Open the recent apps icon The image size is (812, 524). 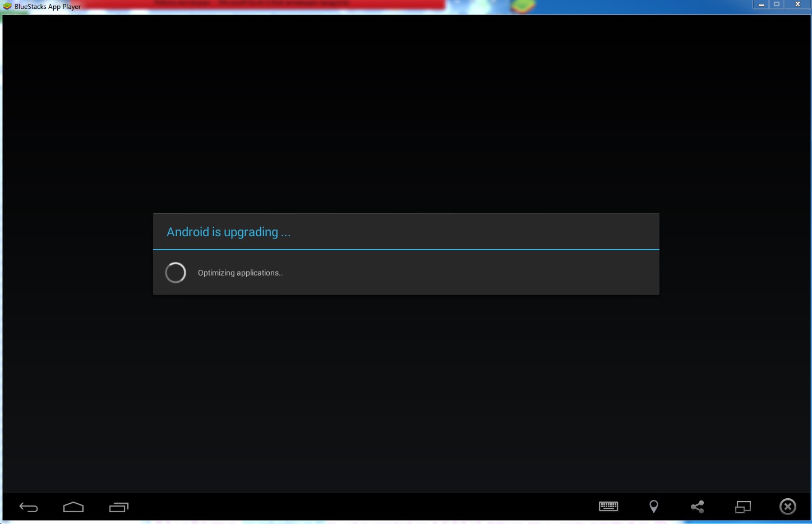(x=119, y=507)
